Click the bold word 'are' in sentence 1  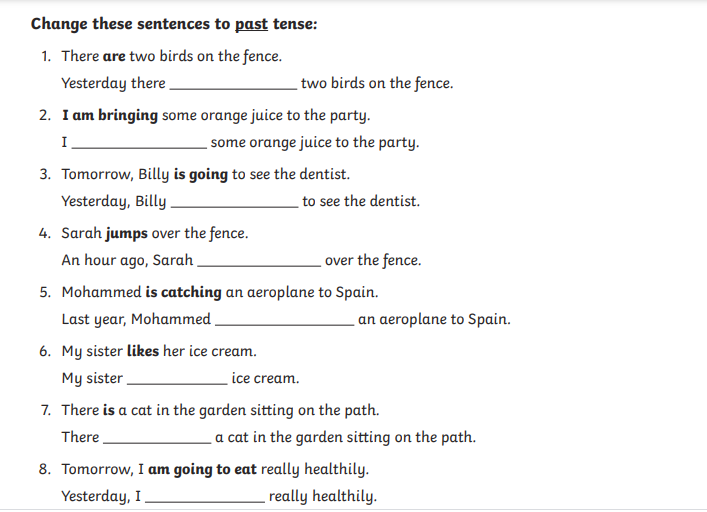(114, 56)
